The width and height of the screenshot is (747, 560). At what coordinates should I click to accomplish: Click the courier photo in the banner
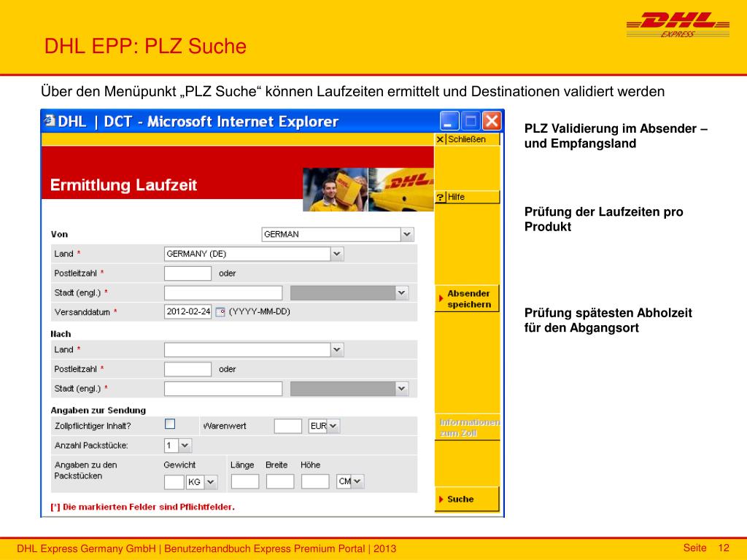click(336, 190)
